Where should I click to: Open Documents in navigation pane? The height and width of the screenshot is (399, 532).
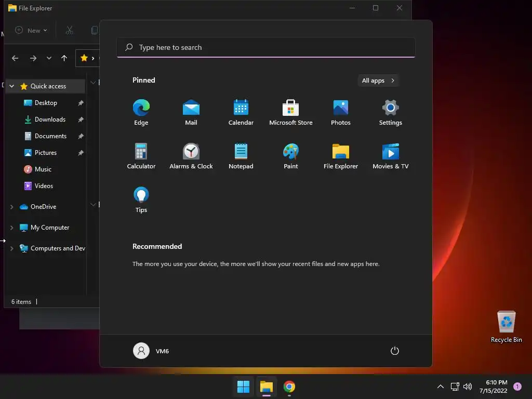(x=50, y=136)
